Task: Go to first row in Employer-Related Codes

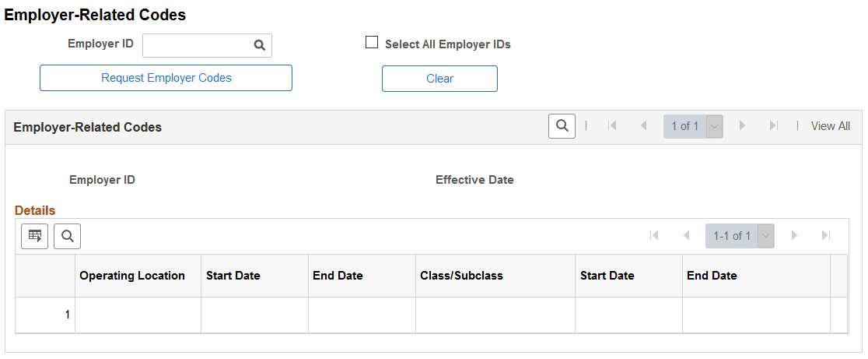Action: 611,125
